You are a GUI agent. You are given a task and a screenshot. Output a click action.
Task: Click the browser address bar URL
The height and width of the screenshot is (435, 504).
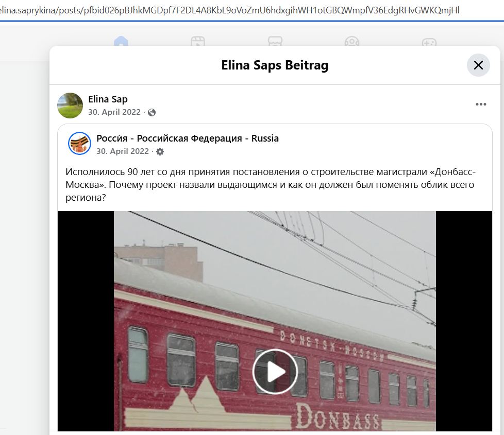point(229,10)
